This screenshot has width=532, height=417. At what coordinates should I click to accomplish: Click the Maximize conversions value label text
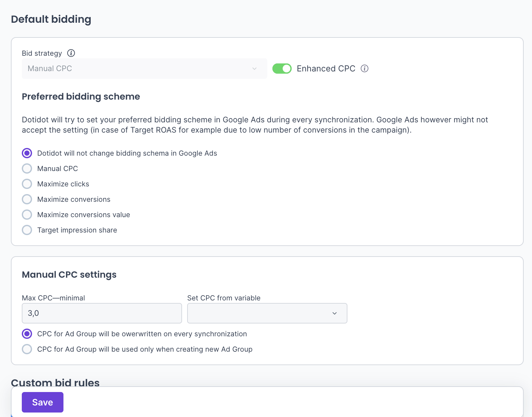click(x=83, y=215)
